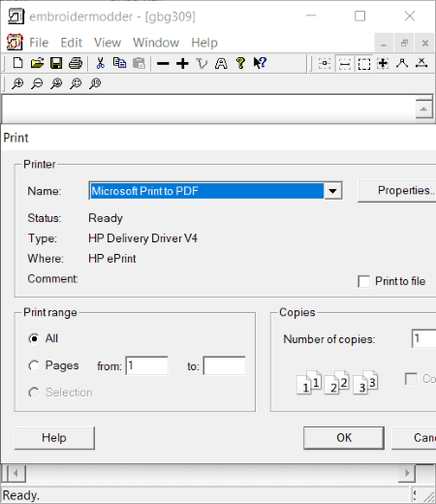The width and height of the screenshot is (436, 504).
Task: Click the V-shaped outline toolbar icon
Action: (x=202, y=64)
